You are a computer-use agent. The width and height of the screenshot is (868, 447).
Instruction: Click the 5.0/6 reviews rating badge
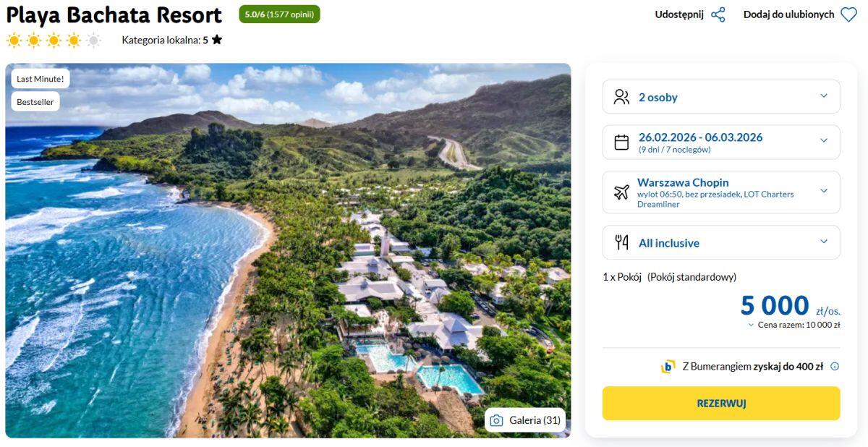click(279, 14)
